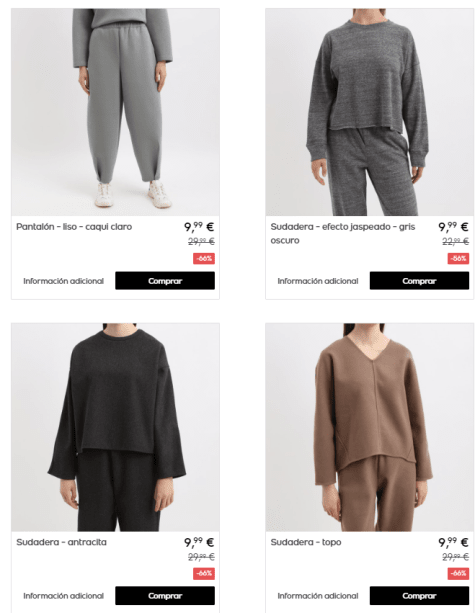Viewport: 475px width, 613px height.
Task: Click the 9,99 € price of Sudadera antracita
Action: tap(199, 542)
